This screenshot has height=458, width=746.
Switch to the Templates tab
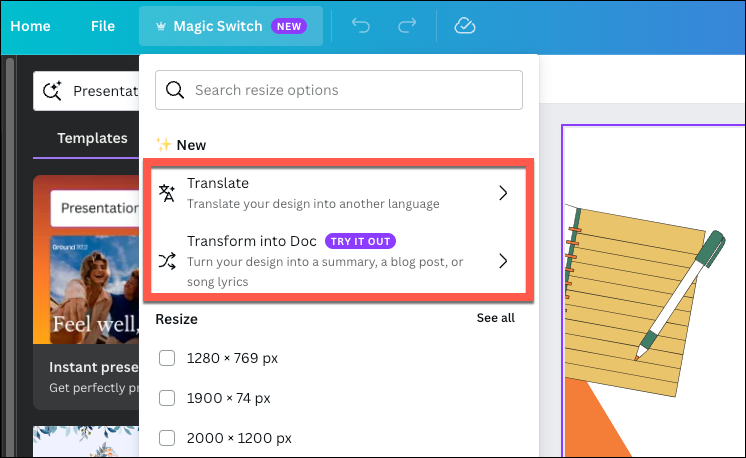tap(92, 138)
